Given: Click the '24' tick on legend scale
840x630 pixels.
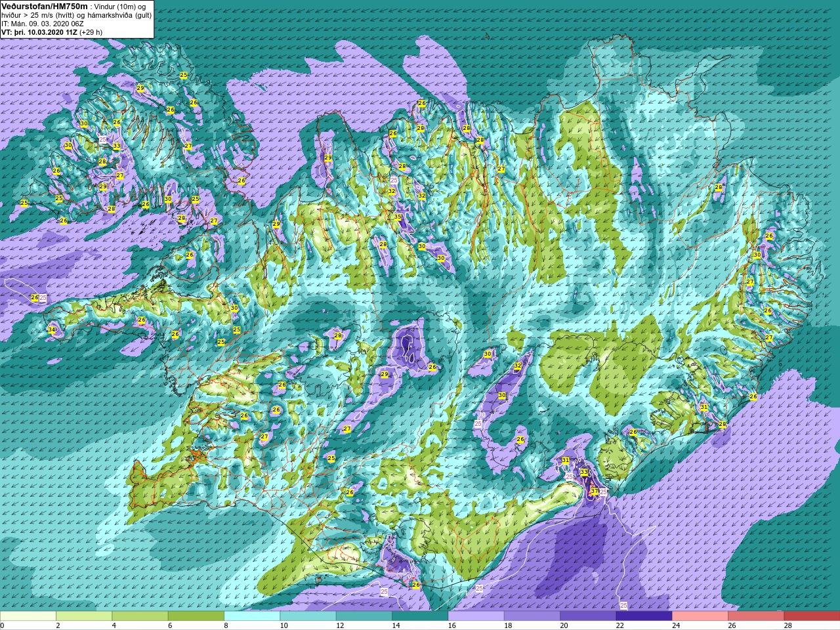Looking at the screenshot, I should point(676,626).
